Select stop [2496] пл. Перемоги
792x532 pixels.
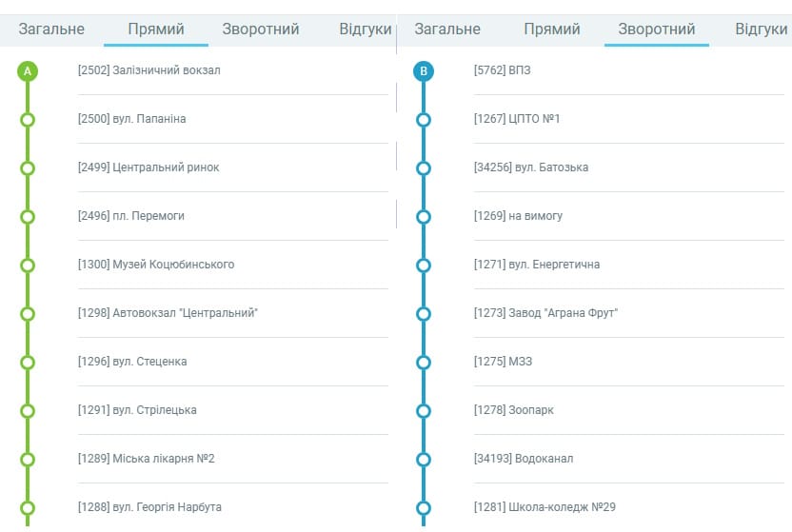131,216
